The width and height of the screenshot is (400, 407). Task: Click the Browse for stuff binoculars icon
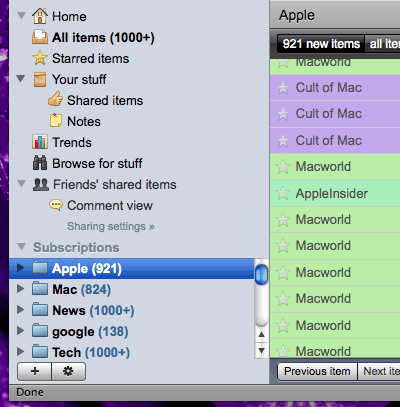(x=40, y=163)
